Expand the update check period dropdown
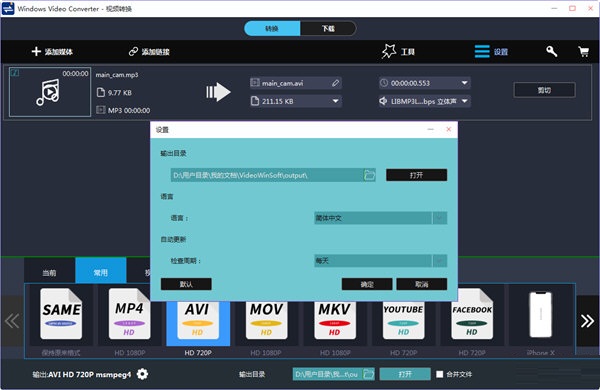The height and width of the screenshot is (390, 600). [x=440, y=261]
